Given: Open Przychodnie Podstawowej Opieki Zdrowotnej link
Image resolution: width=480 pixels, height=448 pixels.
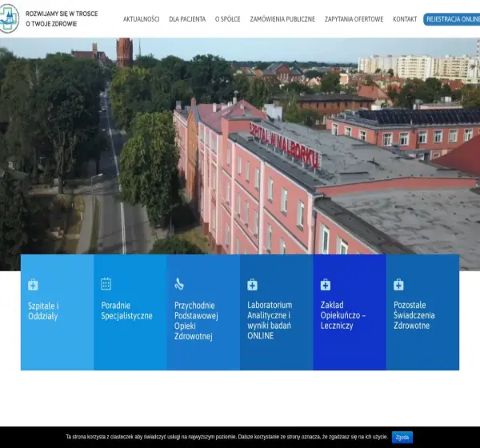Looking at the screenshot, I should pos(196,321).
